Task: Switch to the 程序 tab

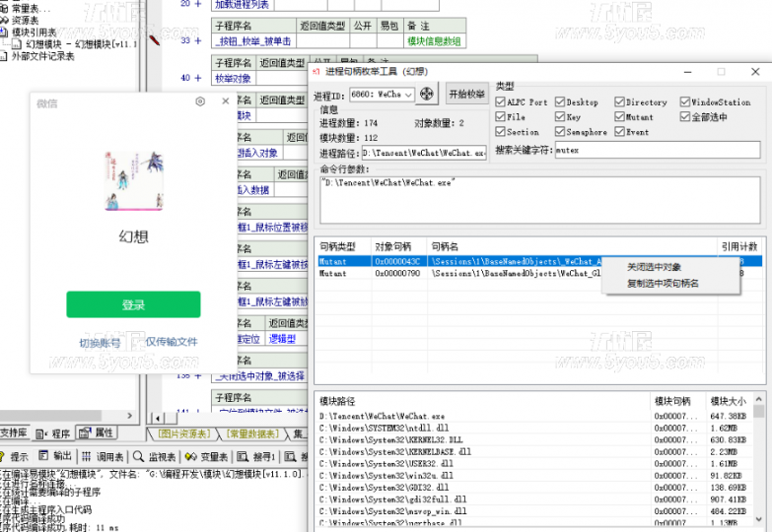Action: (53, 433)
